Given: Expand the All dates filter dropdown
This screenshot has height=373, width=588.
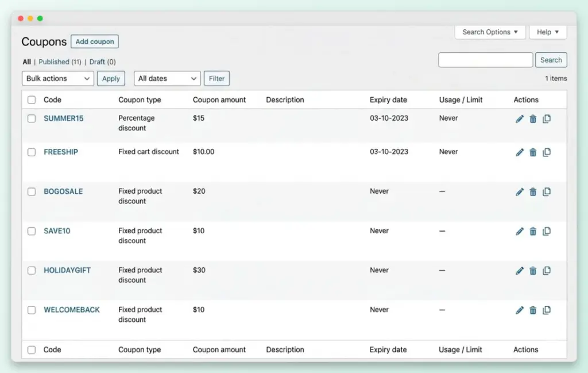Looking at the screenshot, I should click(167, 78).
